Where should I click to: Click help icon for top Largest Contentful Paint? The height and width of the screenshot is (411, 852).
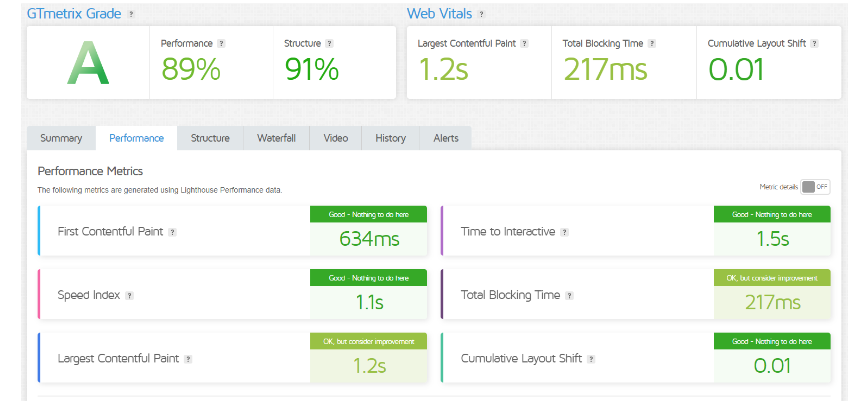(524, 43)
